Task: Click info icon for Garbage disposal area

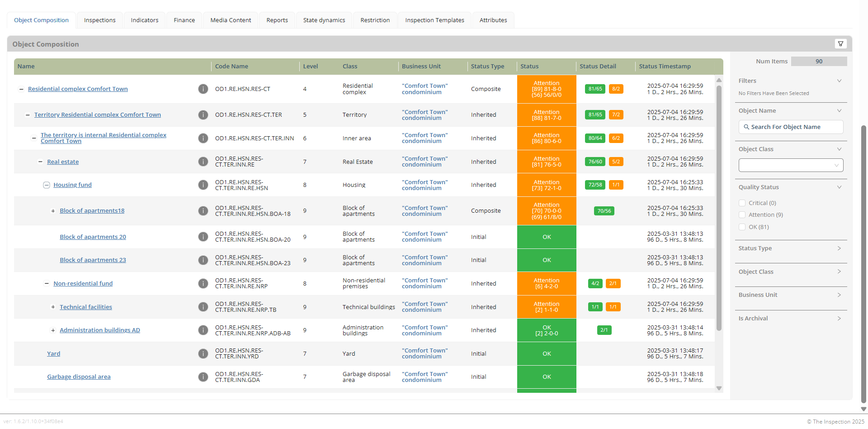Action: coord(203,377)
